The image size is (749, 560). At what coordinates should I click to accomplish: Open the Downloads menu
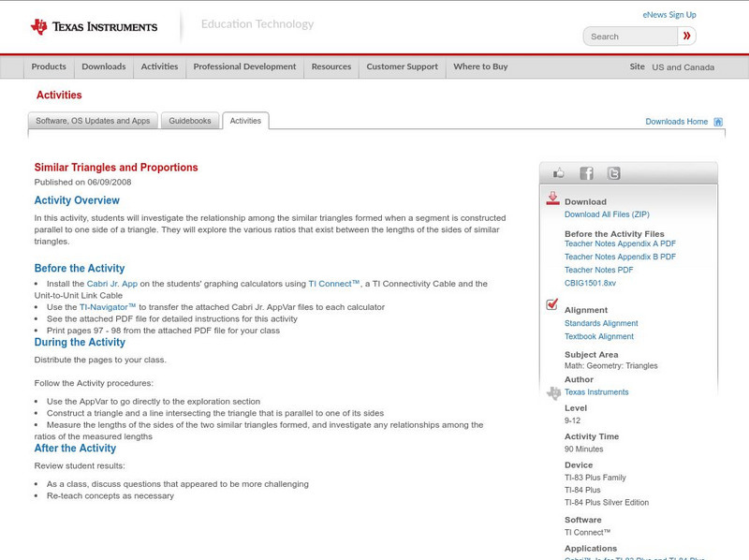pos(104,66)
